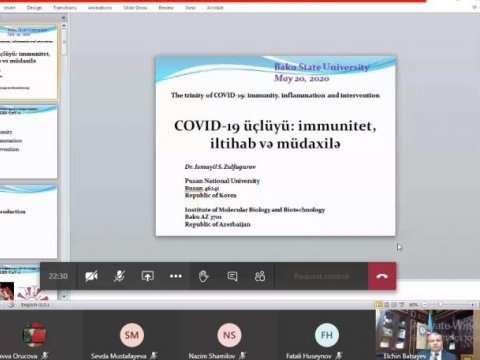Open the More actions ellipsis menu
480x360 pixels.
coord(176,276)
